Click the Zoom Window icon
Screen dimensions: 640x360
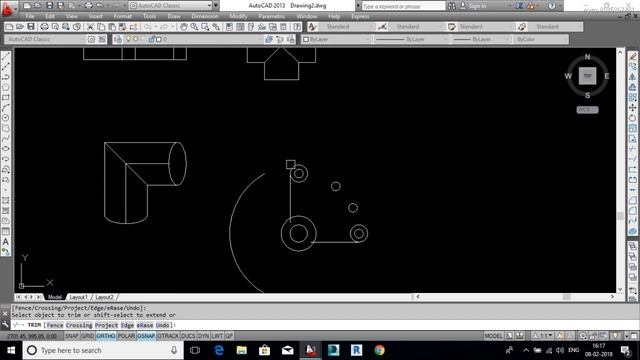[205, 27]
